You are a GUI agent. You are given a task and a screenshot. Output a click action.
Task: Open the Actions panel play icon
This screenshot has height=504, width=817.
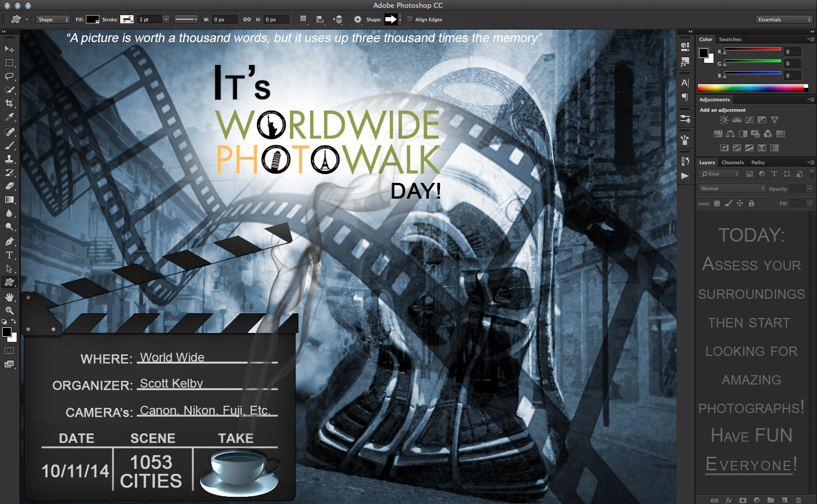point(685,176)
